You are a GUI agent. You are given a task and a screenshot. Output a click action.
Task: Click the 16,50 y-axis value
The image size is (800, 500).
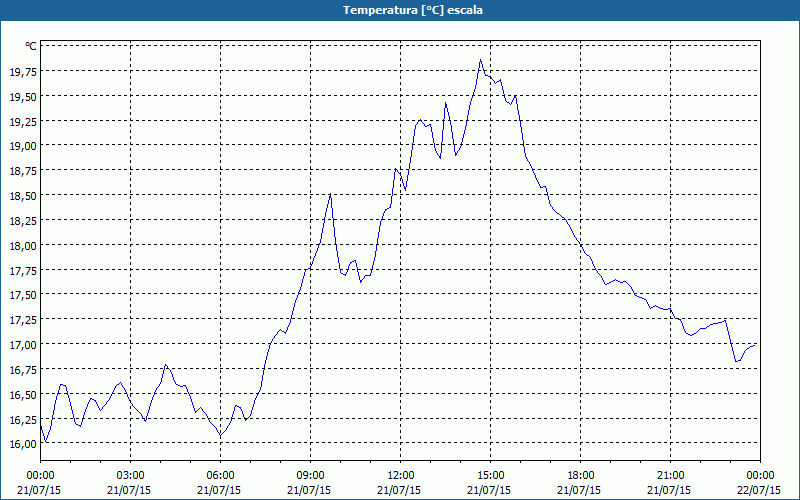(x=23, y=395)
